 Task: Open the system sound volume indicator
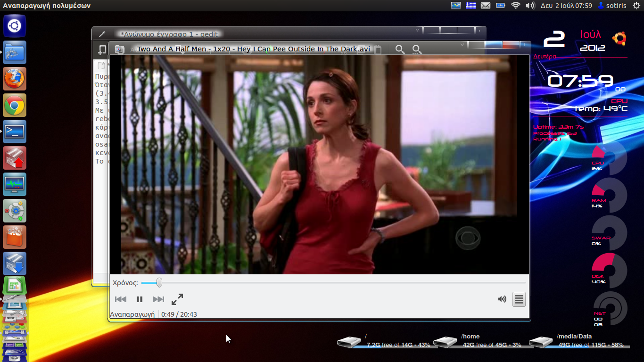(530, 6)
